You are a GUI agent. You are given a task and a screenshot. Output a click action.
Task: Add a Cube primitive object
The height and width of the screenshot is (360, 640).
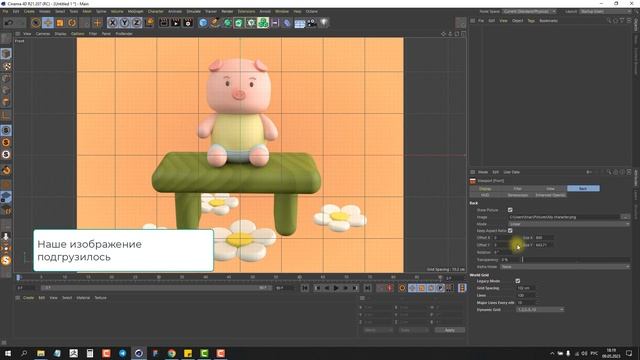pos(203,23)
